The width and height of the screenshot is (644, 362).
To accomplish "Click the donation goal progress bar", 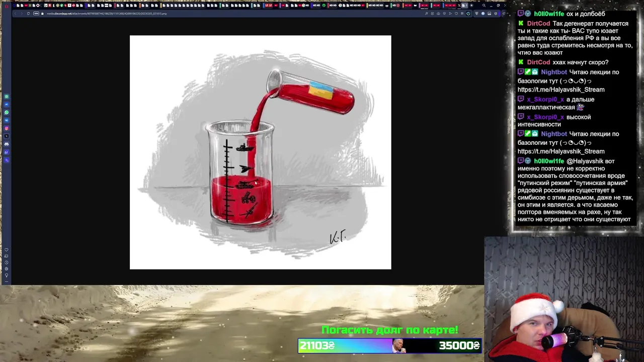I will click(x=390, y=345).
